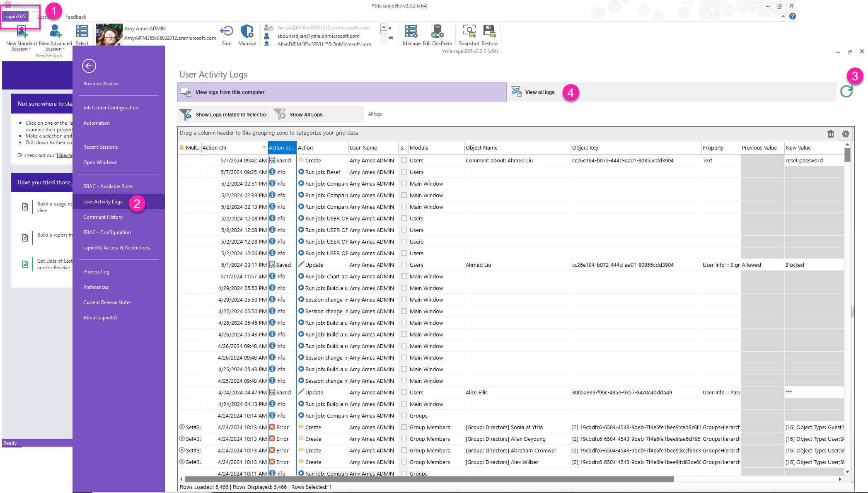The width and height of the screenshot is (868, 493).
Task: Click Show Logs related to Selection
Action: 224,114
